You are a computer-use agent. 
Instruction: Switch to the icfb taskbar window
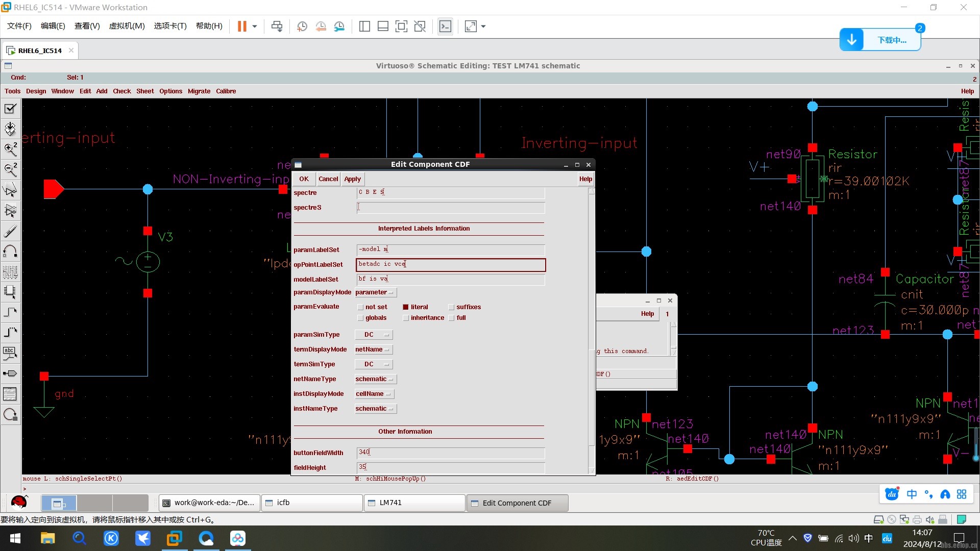312,503
